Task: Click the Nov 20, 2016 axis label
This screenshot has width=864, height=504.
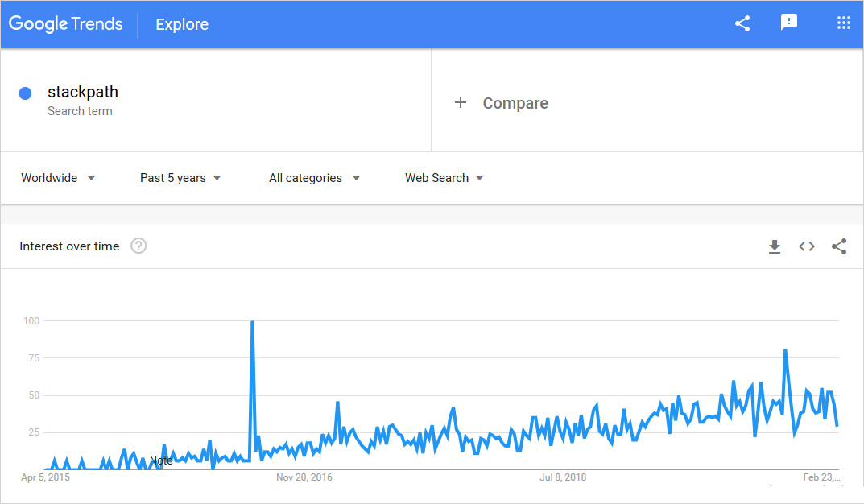Action: coord(304,477)
